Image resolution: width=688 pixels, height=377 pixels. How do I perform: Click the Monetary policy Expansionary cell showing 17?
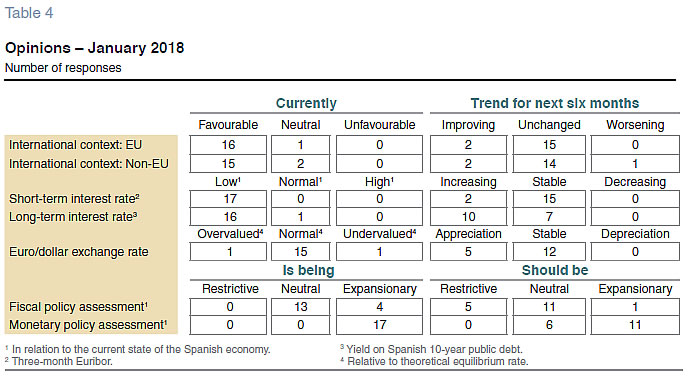tap(379, 325)
